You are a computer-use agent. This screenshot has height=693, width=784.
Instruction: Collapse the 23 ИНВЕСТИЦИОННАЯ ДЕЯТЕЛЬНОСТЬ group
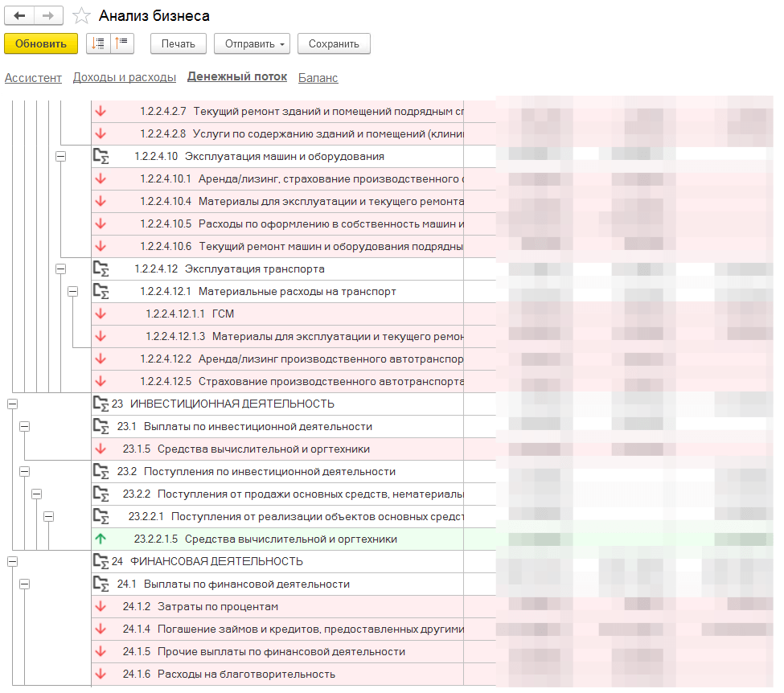12,404
